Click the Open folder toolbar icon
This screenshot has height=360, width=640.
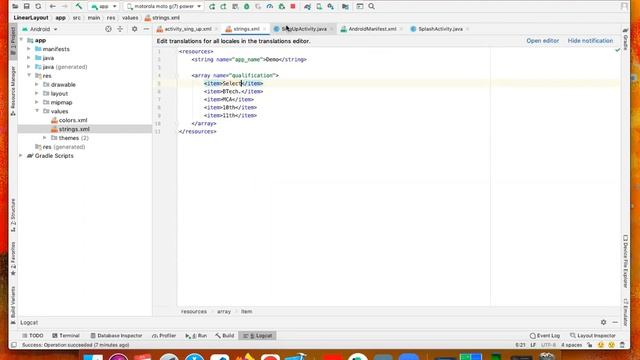coord(15,7)
